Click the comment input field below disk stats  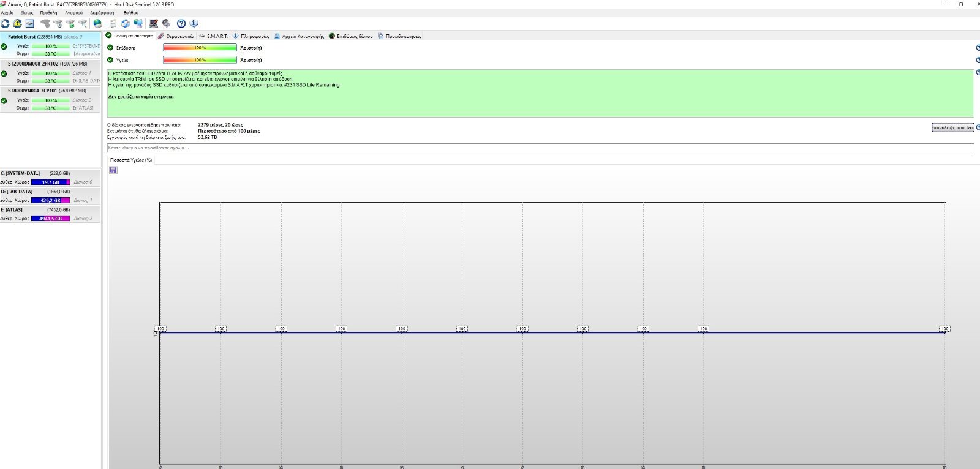pos(540,148)
